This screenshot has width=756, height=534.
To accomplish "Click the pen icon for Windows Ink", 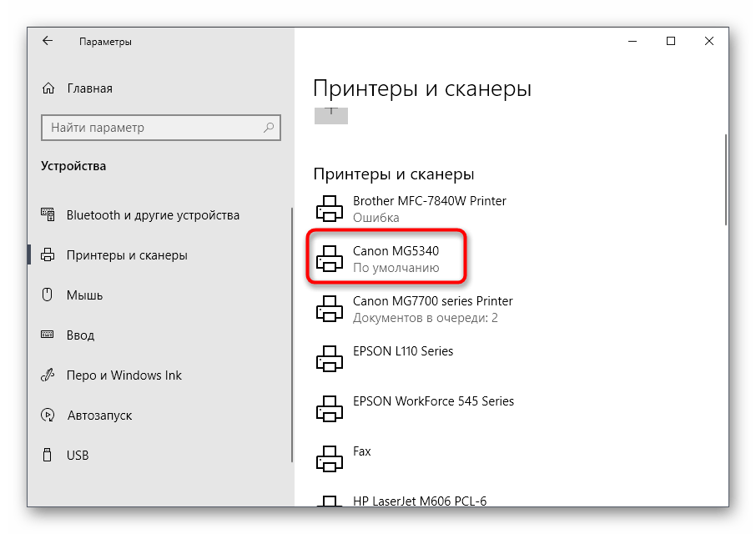I will click(x=48, y=375).
